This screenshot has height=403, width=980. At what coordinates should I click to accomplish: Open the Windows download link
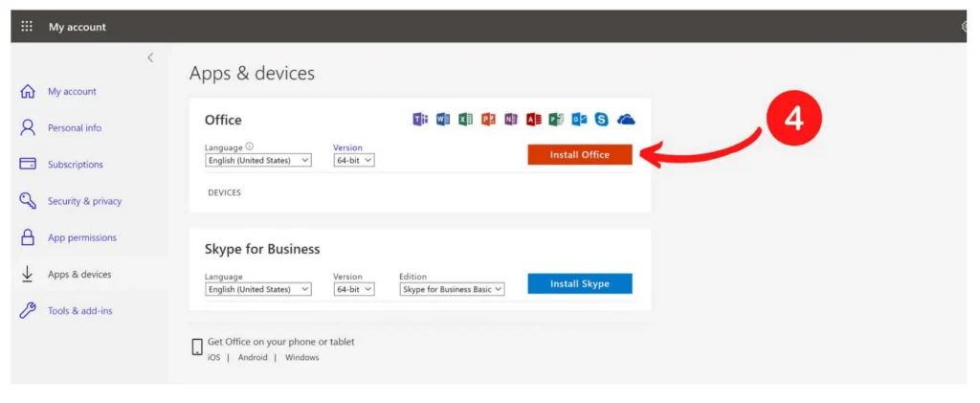click(x=301, y=357)
